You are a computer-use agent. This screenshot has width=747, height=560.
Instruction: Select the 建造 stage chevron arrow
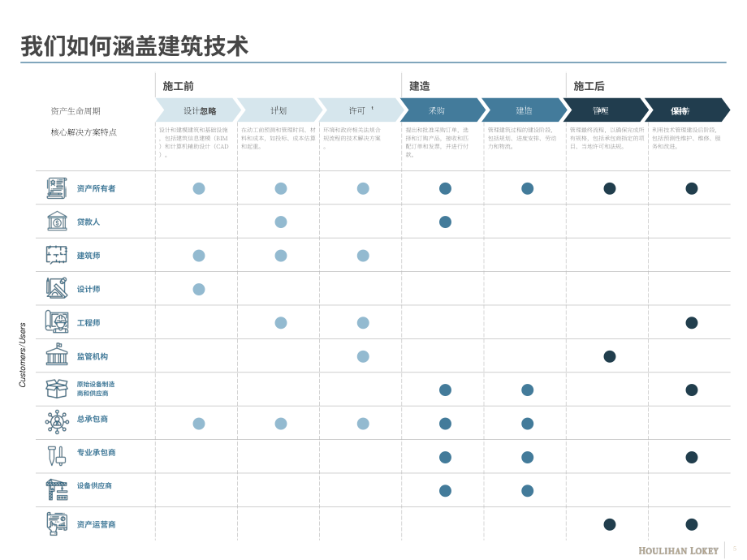pyautogui.click(x=525, y=110)
